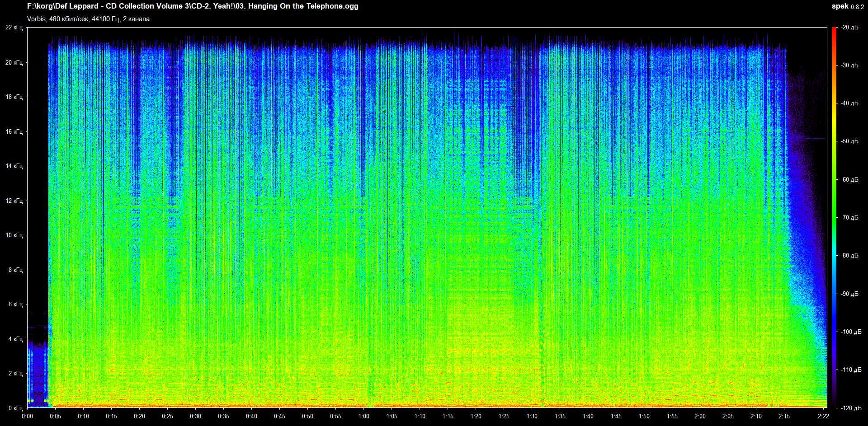Viewport: 868px width, 426px height.
Task: Click the 22 кГц frequency axis label
Action: coord(14,28)
